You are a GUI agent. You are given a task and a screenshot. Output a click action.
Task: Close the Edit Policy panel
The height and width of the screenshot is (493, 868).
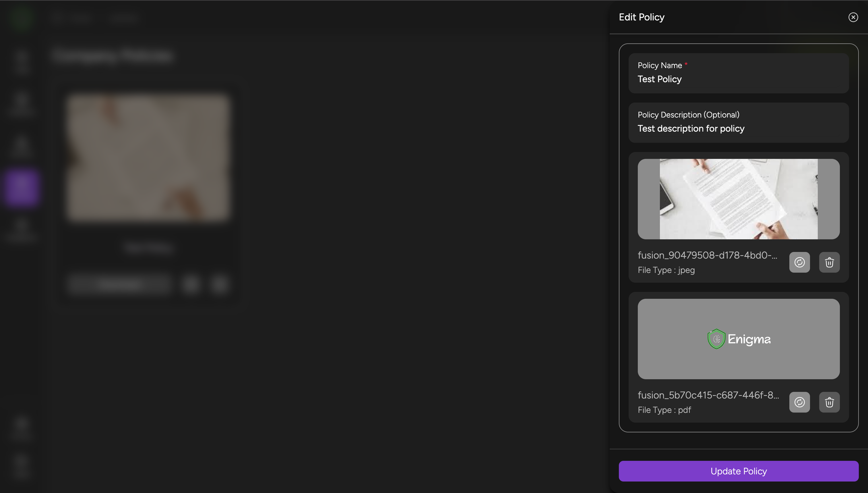tap(853, 17)
